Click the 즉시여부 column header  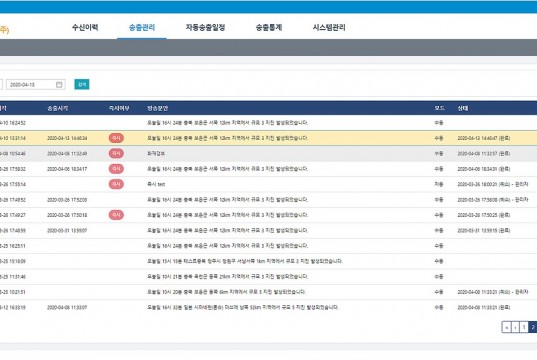[x=119, y=108]
